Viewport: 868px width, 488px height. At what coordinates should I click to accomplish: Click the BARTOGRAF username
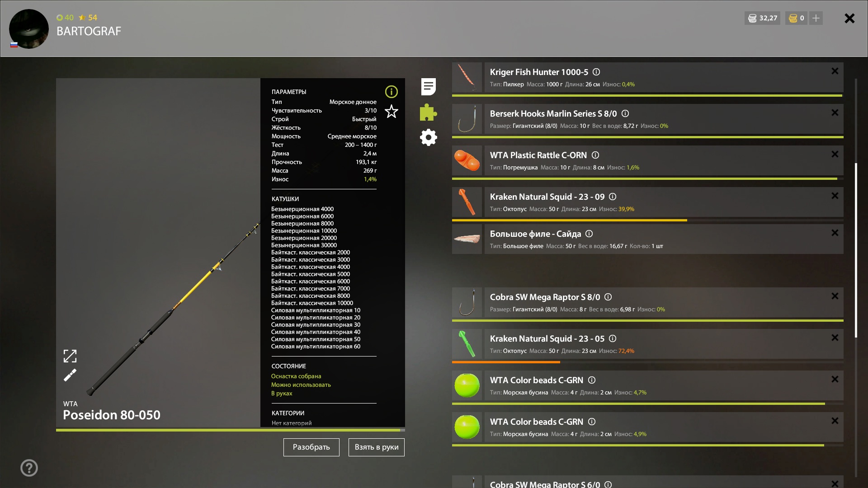click(89, 31)
